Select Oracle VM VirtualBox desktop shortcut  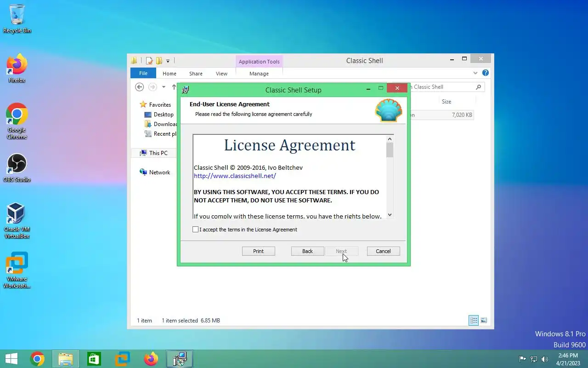click(x=17, y=221)
